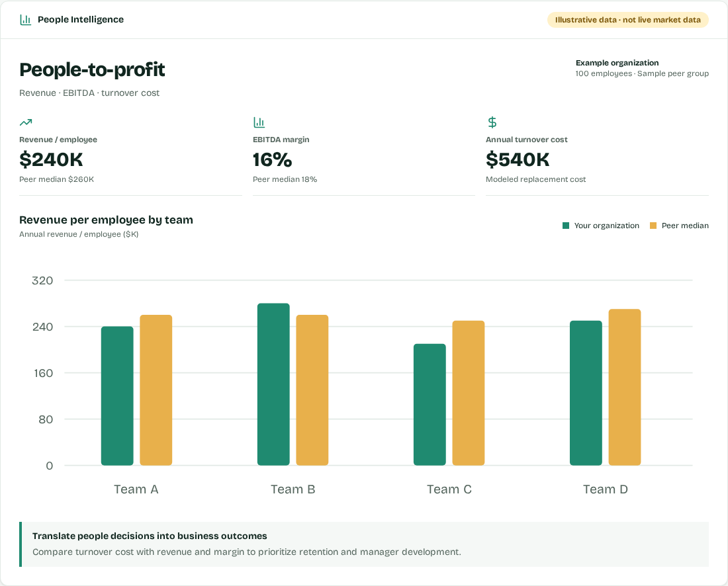This screenshot has height=586, width=728.
Task: Click the trending-up arrow icon above Revenue / employee
Action: [x=26, y=122]
